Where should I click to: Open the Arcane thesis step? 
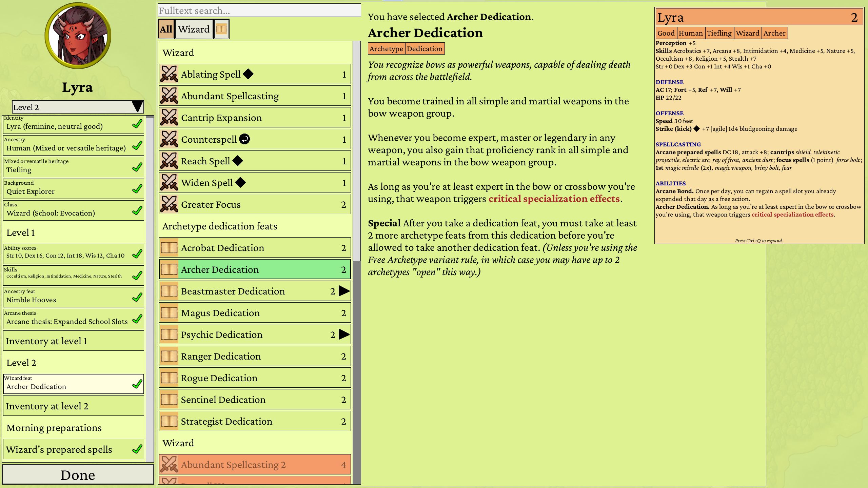tap(74, 319)
